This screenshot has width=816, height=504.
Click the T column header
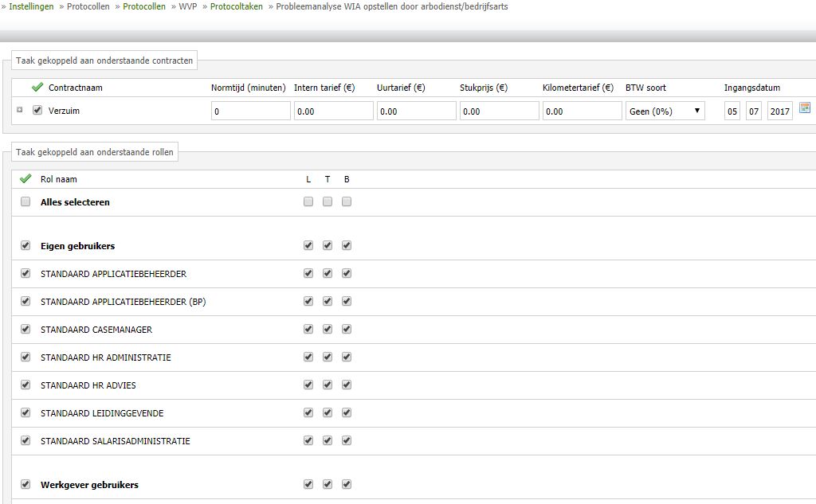[328, 179]
